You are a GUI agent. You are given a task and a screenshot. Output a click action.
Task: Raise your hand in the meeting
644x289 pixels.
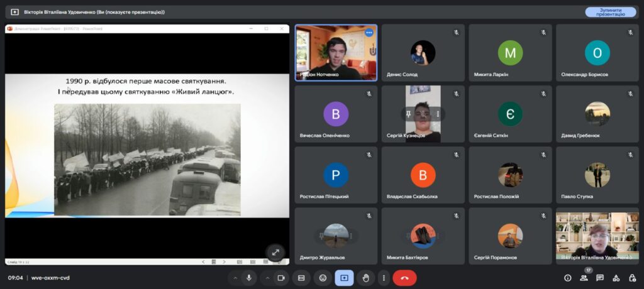(365, 278)
